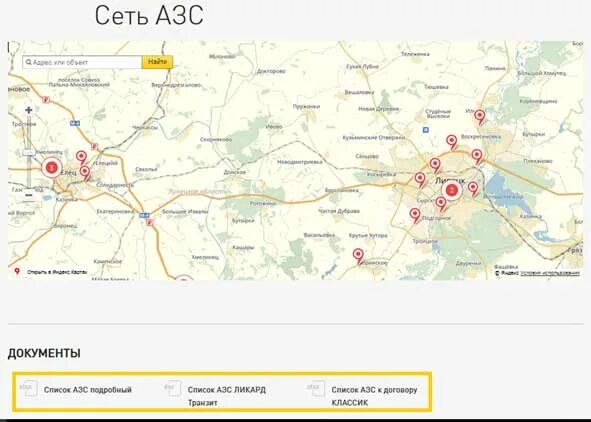Click the 'Кузьминские Отвержки' label on the map
This screenshot has height=422, width=591.
click(374, 138)
